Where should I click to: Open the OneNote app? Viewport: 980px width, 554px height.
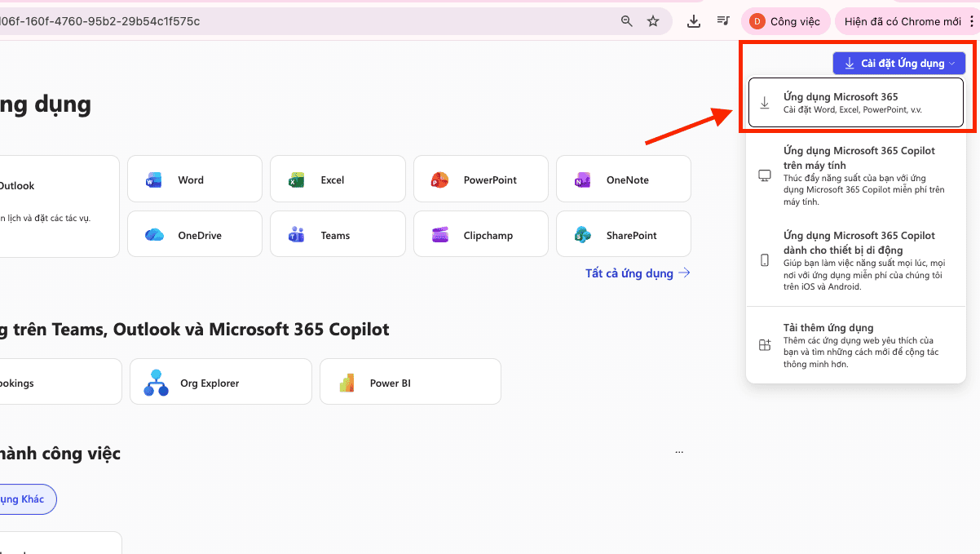[x=623, y=179]
